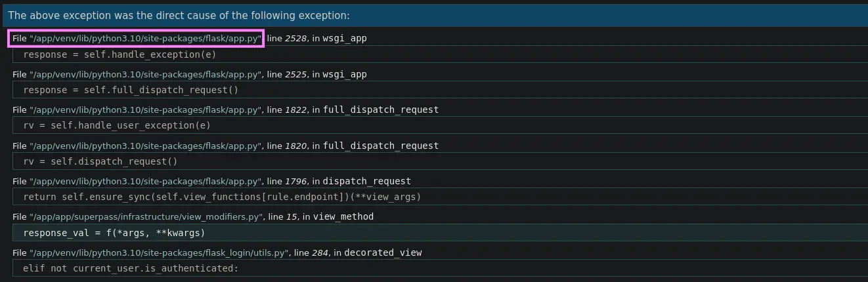Select the flask/app.py path for line 1822
The height and width of the screenshot is (282, 868).
tap(146, 110)
